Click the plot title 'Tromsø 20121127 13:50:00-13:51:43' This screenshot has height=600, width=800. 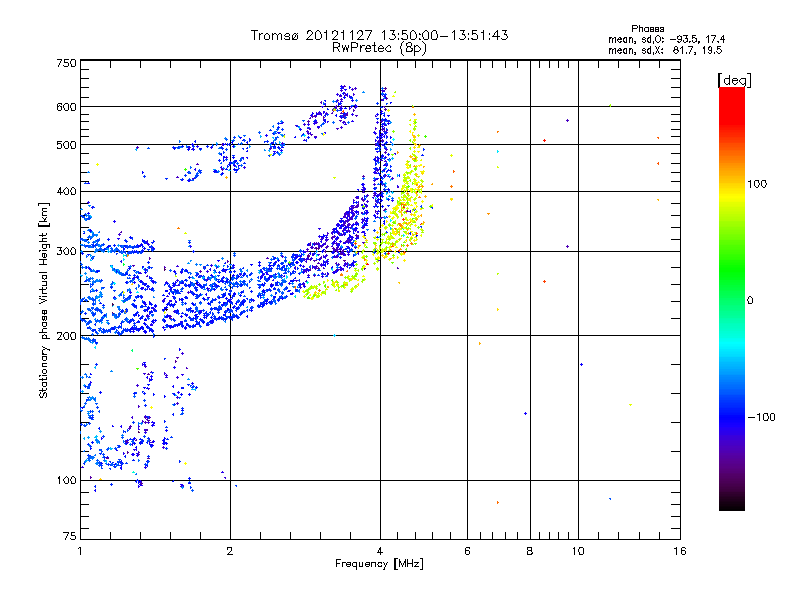tap(379, 35)
